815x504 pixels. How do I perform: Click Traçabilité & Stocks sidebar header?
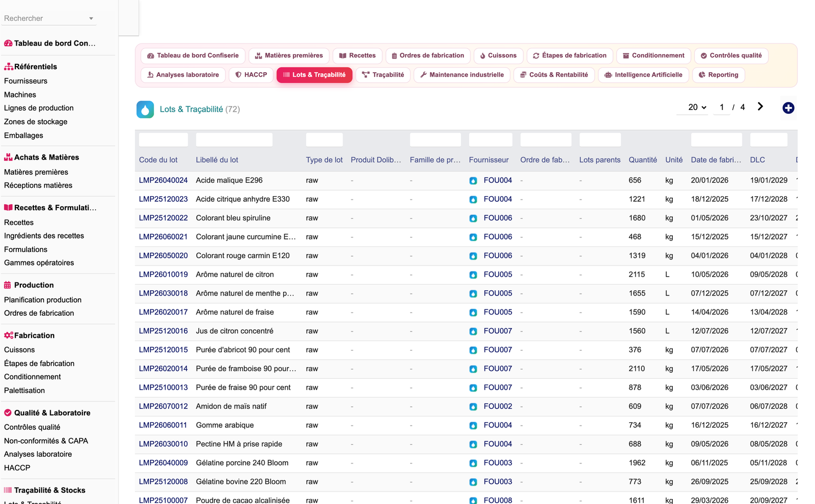coord(45,490)
